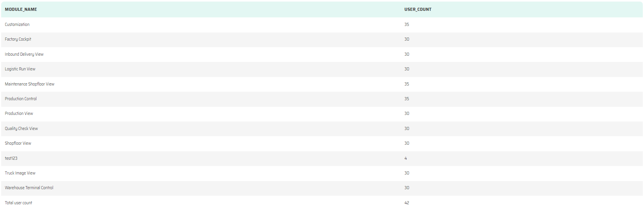Click Customization's user count value
The width and height of the screenshot is (644, 212).
[407, 24]
